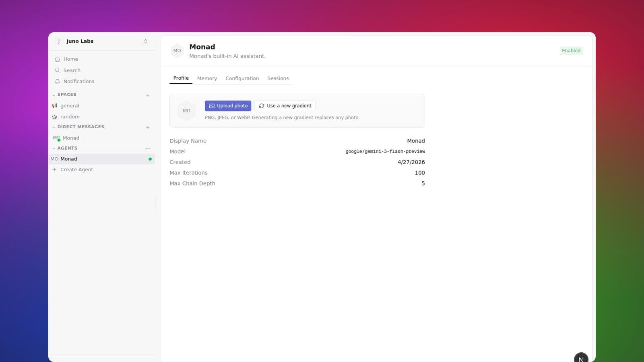This screenshot has width=644, height=362.
Task: Open the Juno Labs workspace switcher
Action: point(102,41)
